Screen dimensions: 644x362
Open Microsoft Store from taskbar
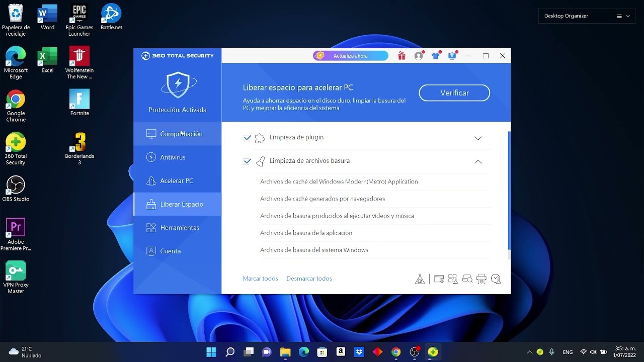point(322,352)
